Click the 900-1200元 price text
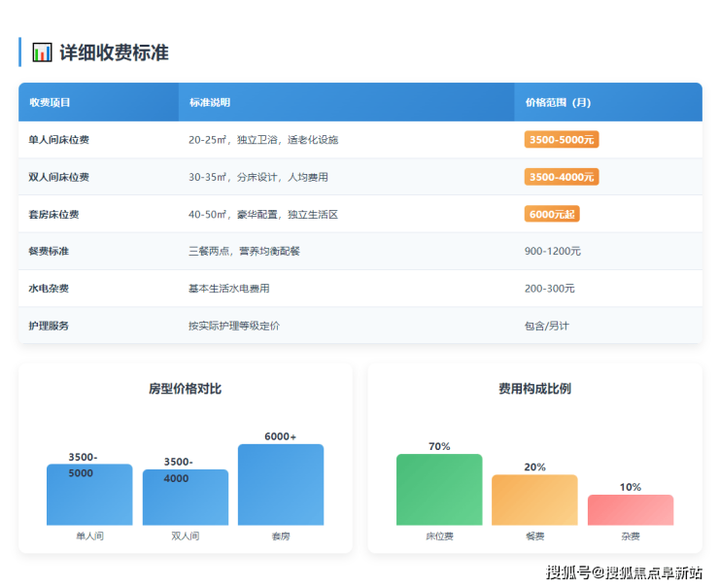Image resolution: width=719 pixels, height=588 pixels. pyautogui.click(x=553, y=251)
